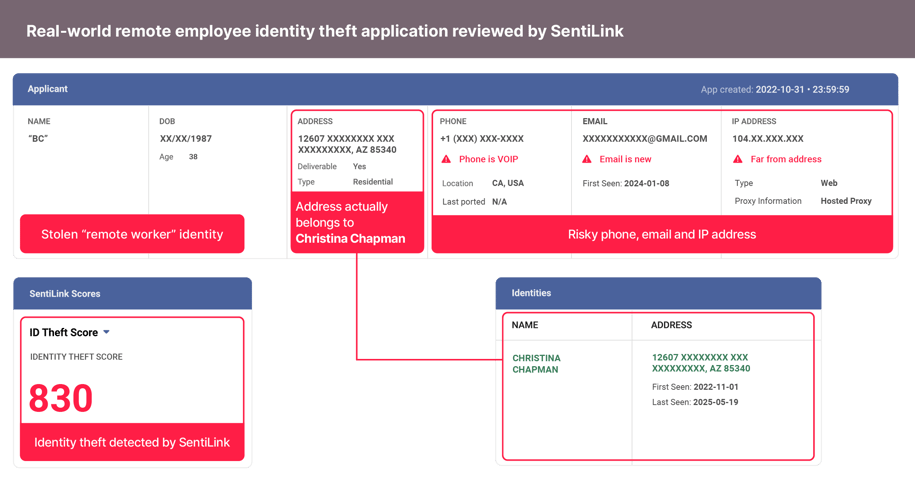This screenshot has width=915, height=482.
Task: Select the SentiLink Scores panel header
Action: point(132,294)
